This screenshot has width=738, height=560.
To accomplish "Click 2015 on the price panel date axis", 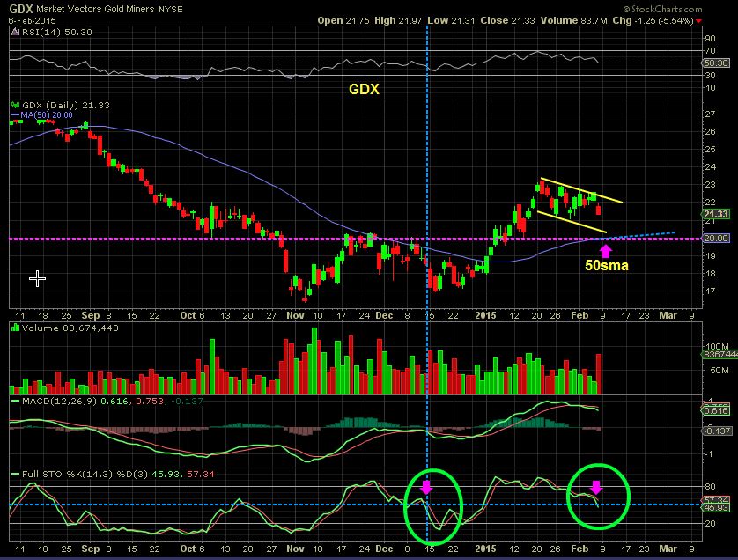I will coord(485,315).
